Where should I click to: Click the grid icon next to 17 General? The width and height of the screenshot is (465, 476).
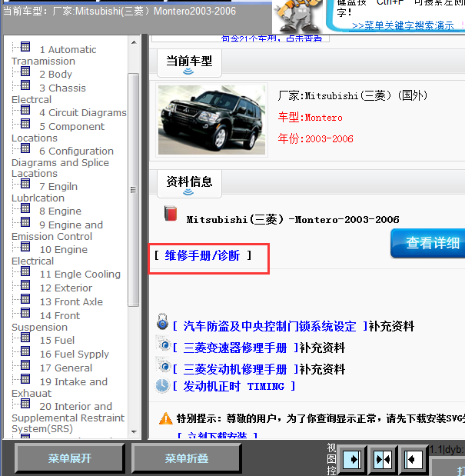click(x=25, y=365)
